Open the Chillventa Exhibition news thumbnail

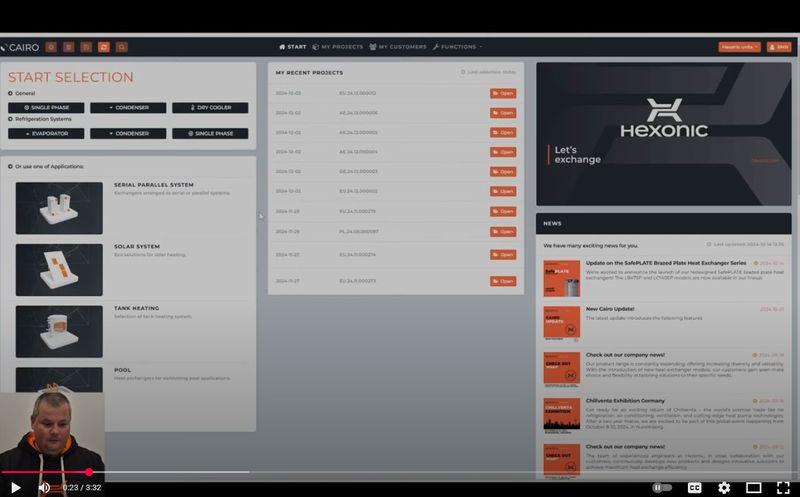pos(562,415)
